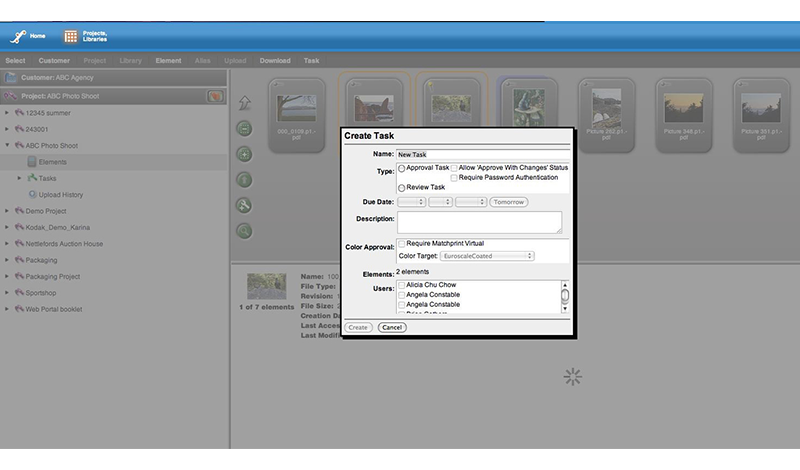
Task: Check Require Matchprint Virtual
Action: [402, 243]
